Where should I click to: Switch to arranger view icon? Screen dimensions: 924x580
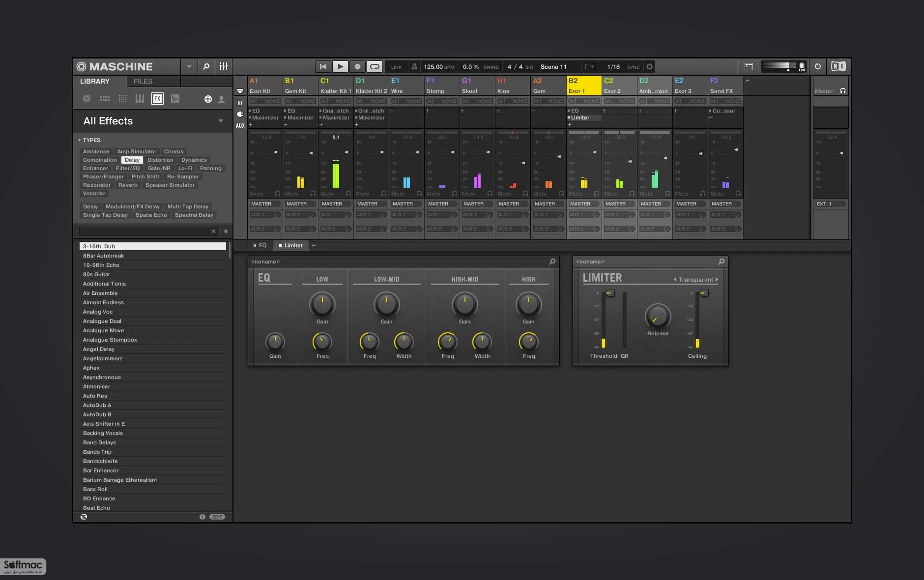[x=749, y=66]
